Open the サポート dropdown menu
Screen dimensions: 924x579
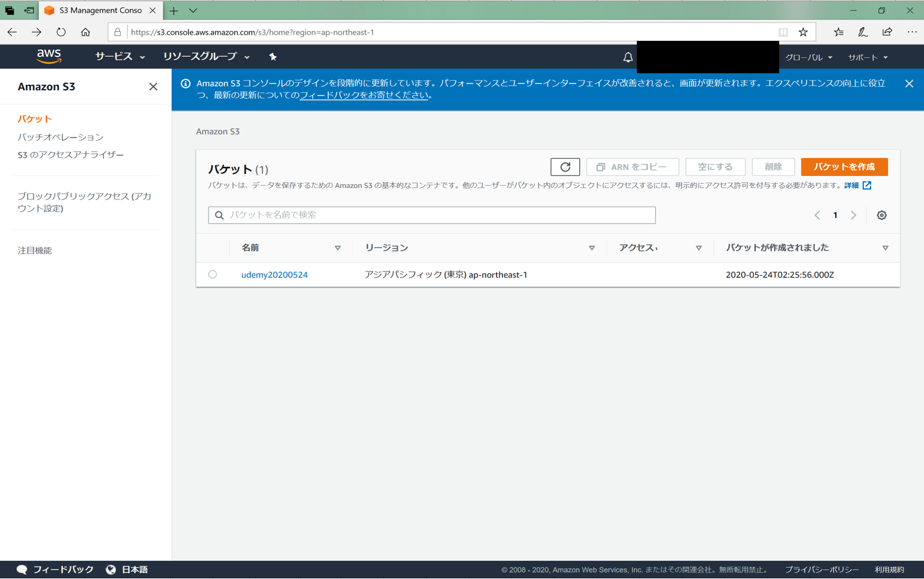click(x=868, y=57)
